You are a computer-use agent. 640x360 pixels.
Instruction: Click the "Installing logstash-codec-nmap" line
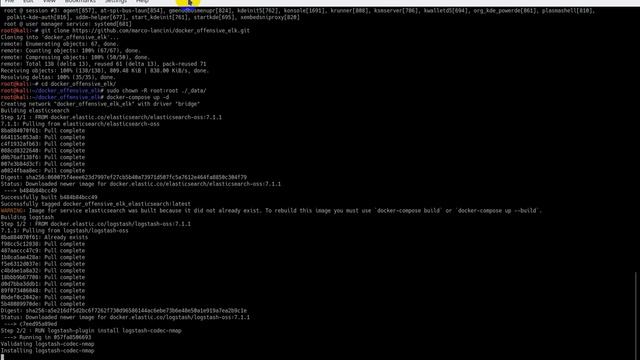click(x=47, y=351)
